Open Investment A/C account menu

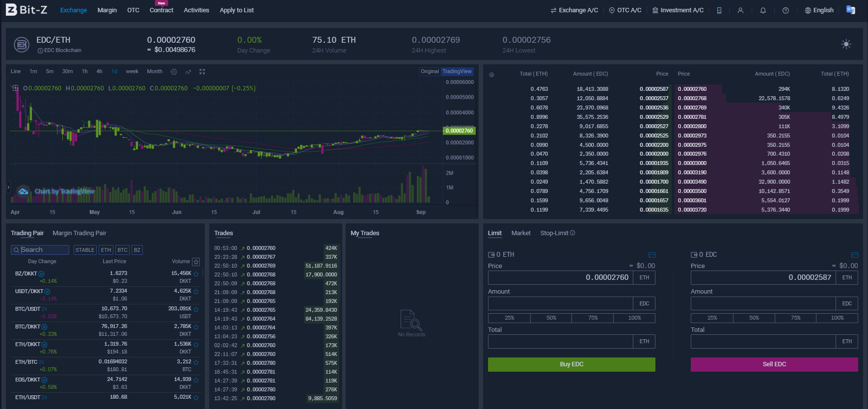pos(678,10)
